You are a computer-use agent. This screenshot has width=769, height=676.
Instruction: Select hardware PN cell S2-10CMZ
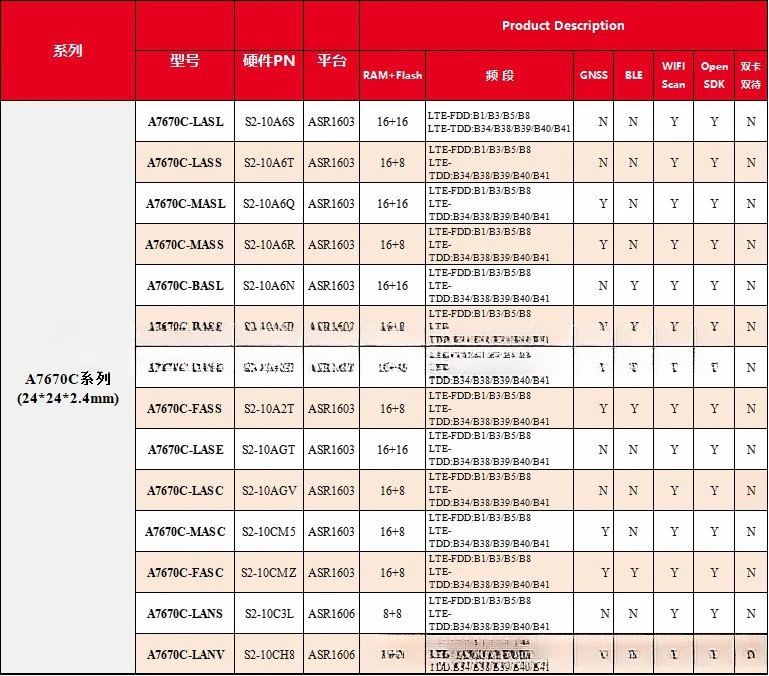click(x=269, y=572)
